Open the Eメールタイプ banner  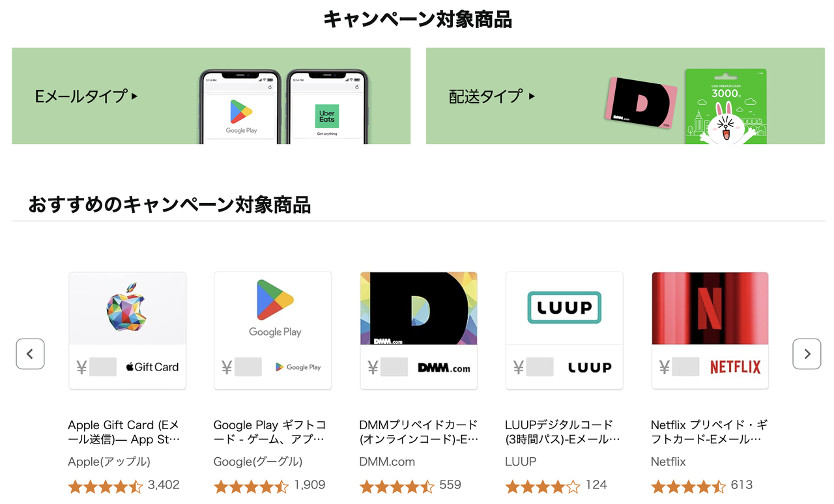(x=211, y=96)
